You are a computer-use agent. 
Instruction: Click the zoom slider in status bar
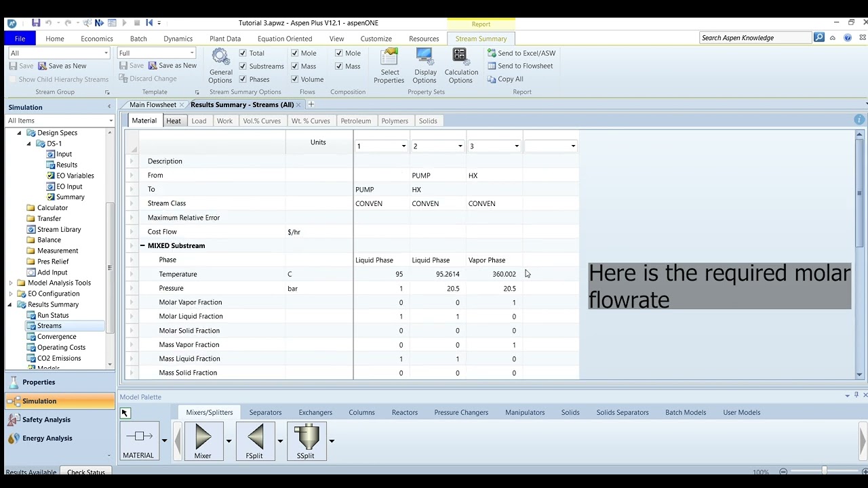[825, 471]
